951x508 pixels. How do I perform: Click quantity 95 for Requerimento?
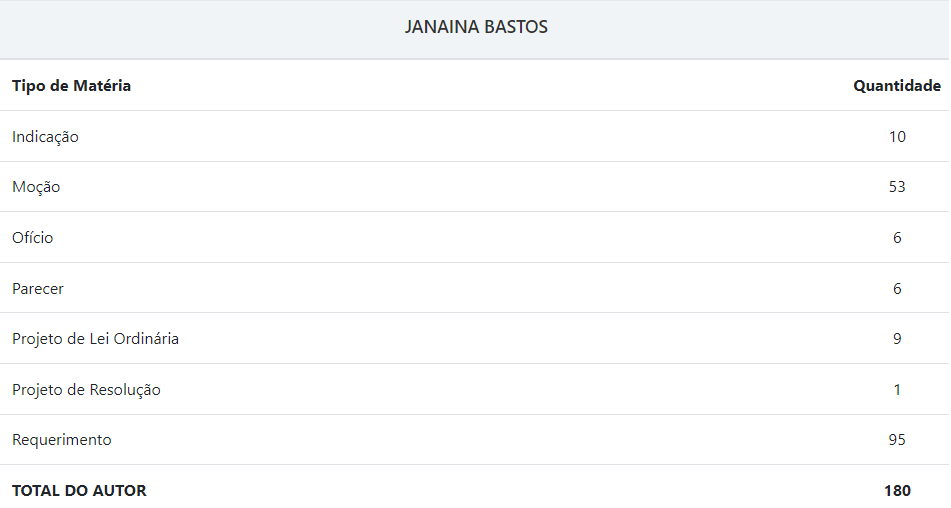click(x=896, y=440)
